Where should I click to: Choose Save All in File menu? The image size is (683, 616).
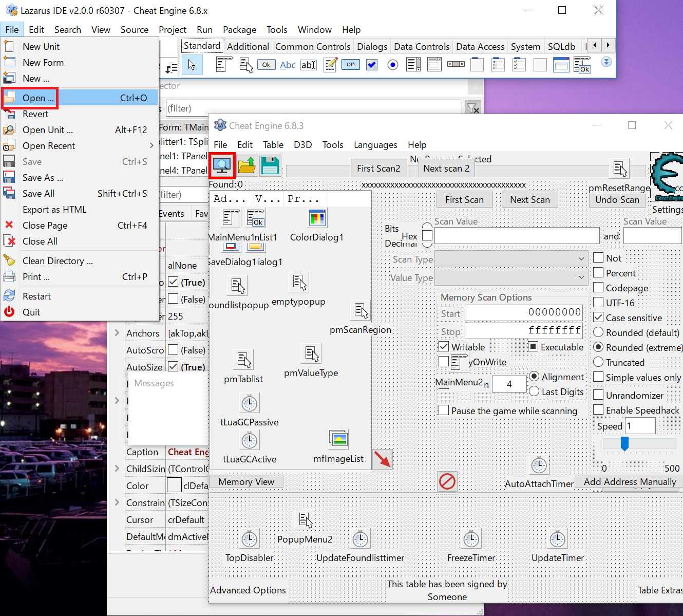tap(80, 194)
